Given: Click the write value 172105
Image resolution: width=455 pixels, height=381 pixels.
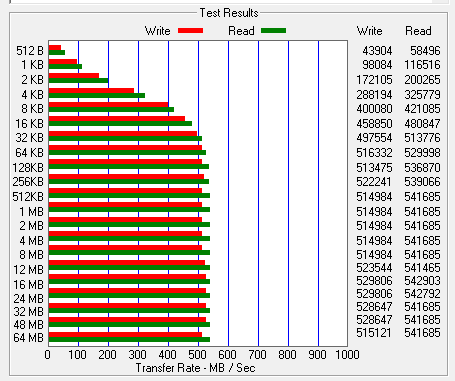Looking at the screenshot, I should (x=374, y=80).
